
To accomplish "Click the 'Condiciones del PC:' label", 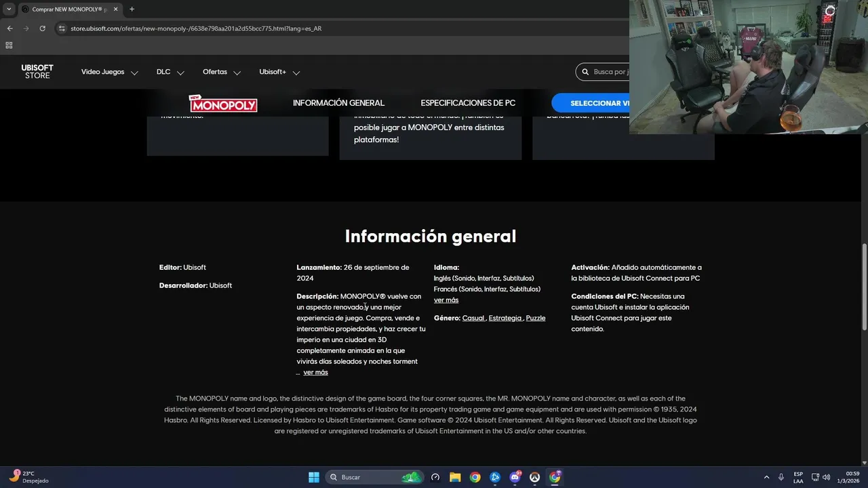I will click(x=605, y=297).
